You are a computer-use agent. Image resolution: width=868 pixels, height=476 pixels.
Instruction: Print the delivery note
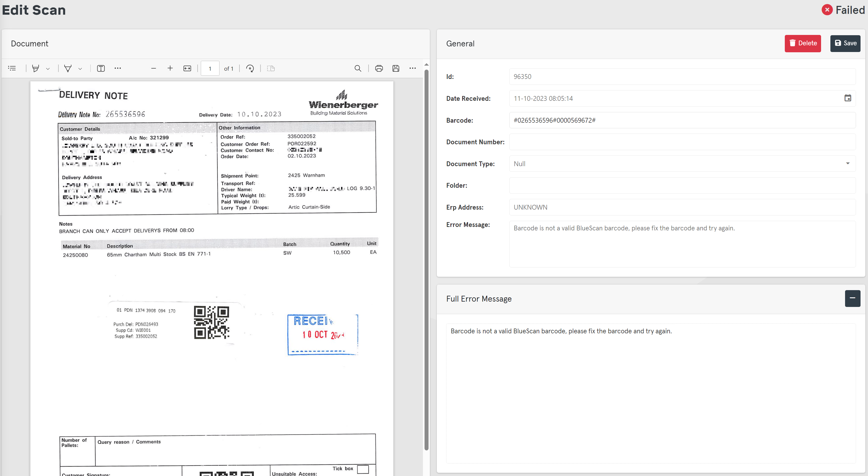[379, 68]
